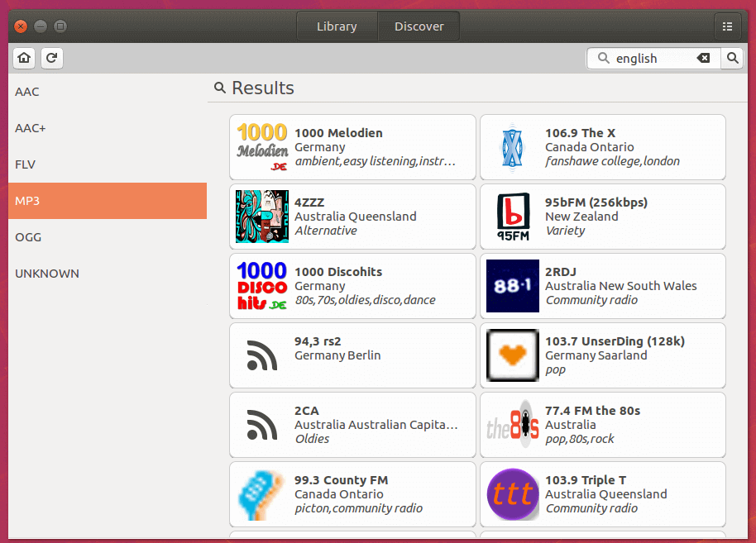Select OGG codec in sidebar
756x543 pixels.
click(x=108, y=237)
